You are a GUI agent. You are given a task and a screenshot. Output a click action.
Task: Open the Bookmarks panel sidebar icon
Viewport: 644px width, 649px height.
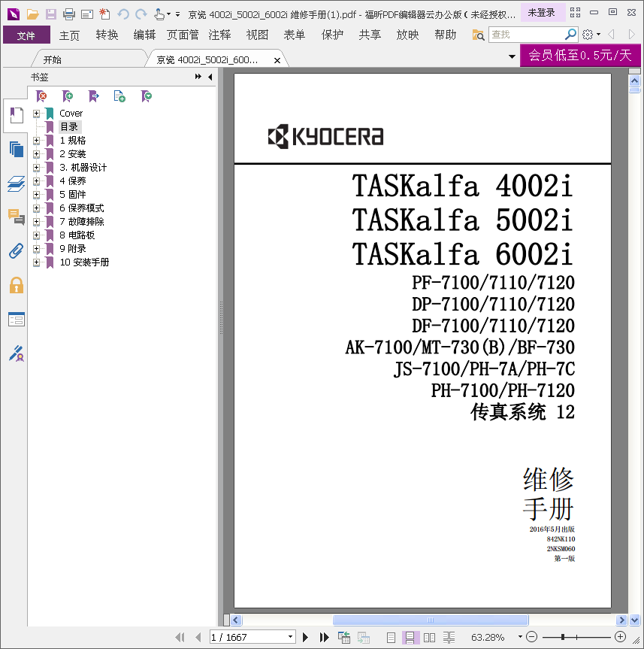pos(16,116)
